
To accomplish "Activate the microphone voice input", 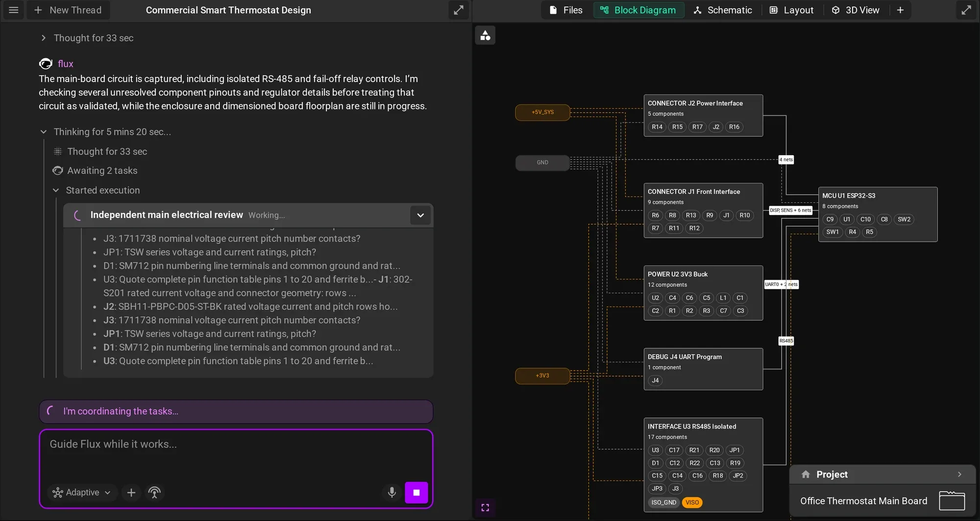I will pos(392,493).
